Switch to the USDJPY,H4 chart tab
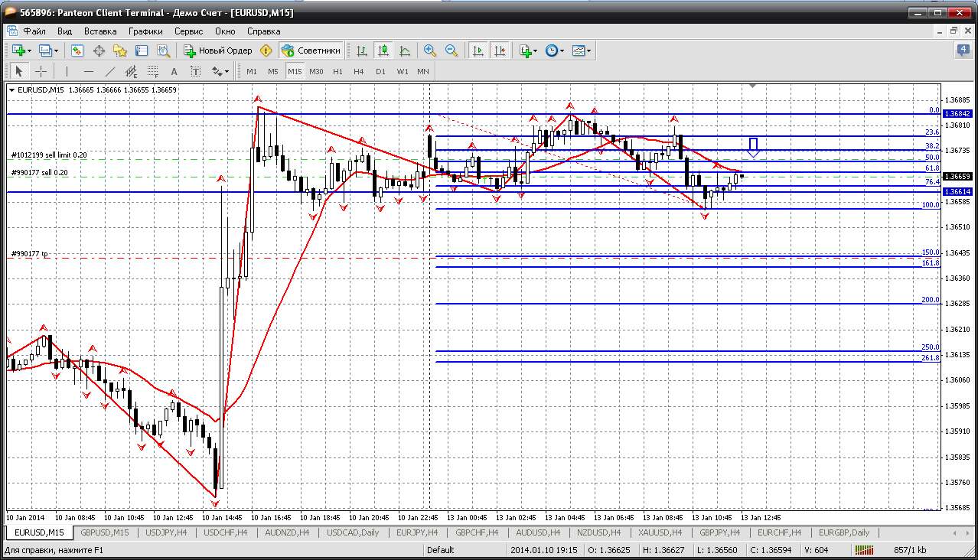The width and height of the screenshot is (978, 560). pos(166,532)
